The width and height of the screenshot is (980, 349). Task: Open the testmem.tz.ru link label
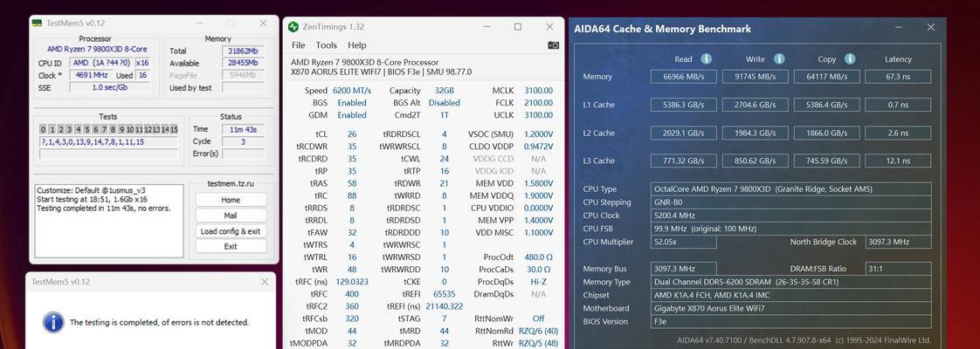click(x=231, y=184)
